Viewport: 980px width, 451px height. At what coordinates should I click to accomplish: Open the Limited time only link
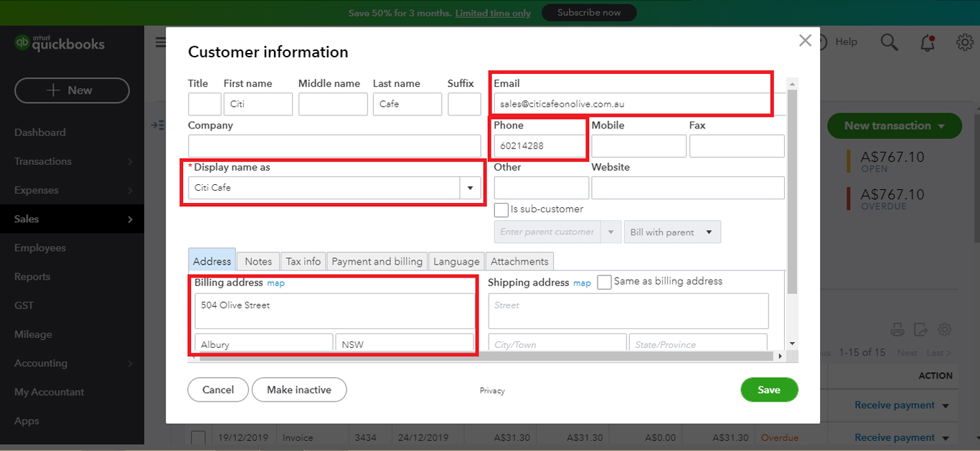493,13
